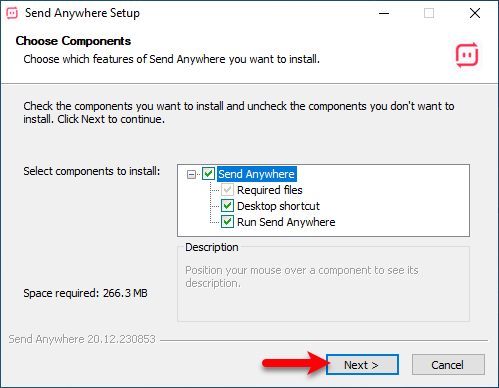Collapse the Send Anywhere component tree
Image resolution: width=499 pixels, height=388 pixels.
pyautogui.click(x=191, y=174)
